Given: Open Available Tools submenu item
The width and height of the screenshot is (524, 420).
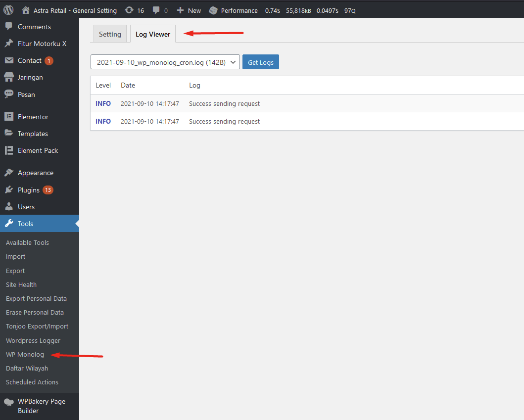Looking at the screenshot, I should tap(27, 242).
